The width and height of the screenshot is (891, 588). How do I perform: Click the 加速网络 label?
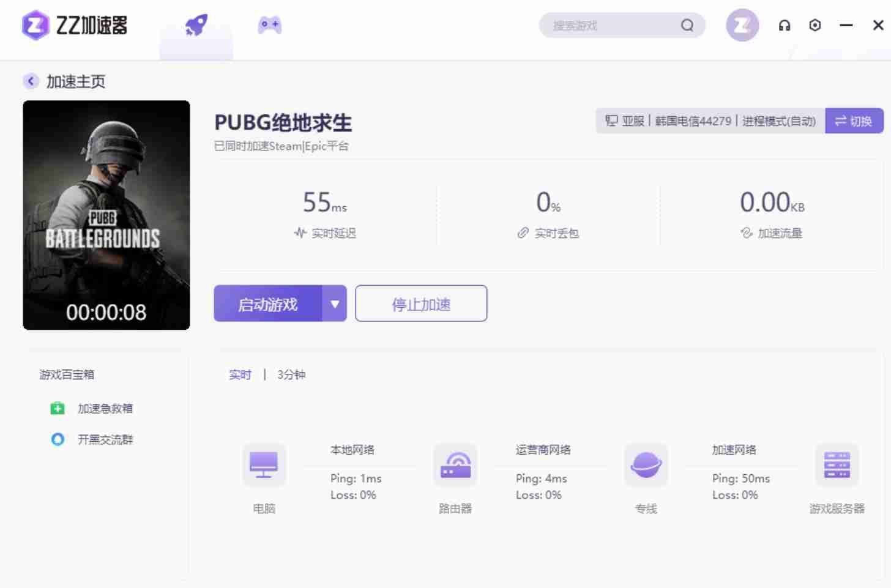click(x=734, y=450)
